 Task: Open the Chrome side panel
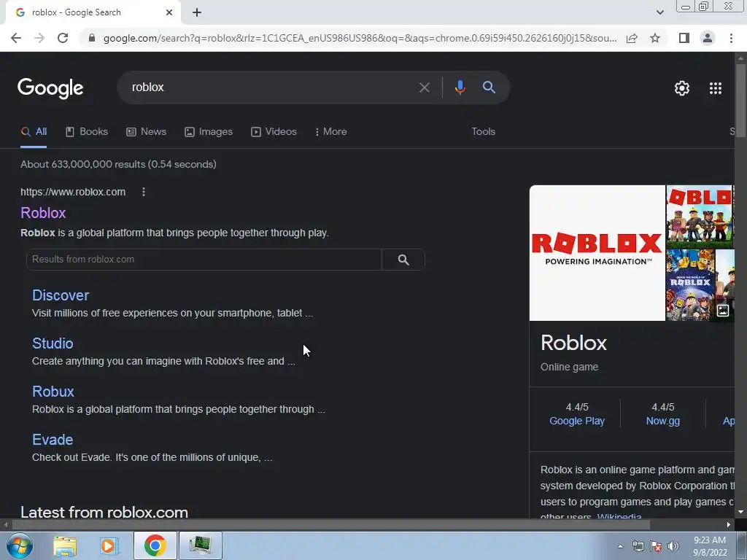click(684, 38)
